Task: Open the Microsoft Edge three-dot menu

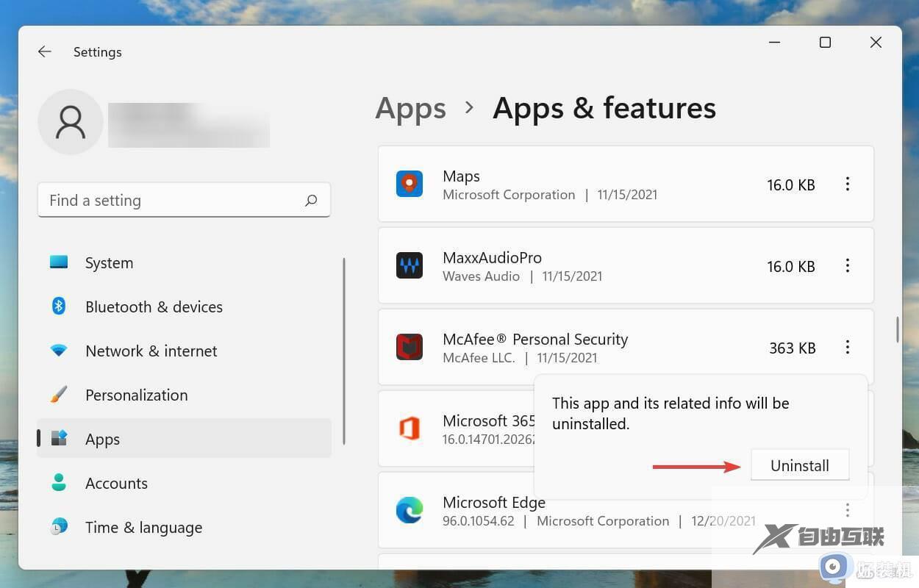Action: pos(848,509)
